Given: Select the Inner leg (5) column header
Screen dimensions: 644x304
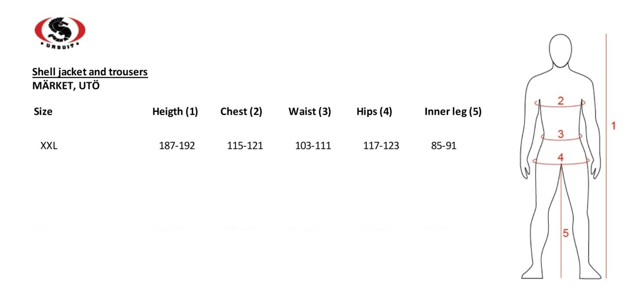Looking at the screenshot, I should point(453,112).
